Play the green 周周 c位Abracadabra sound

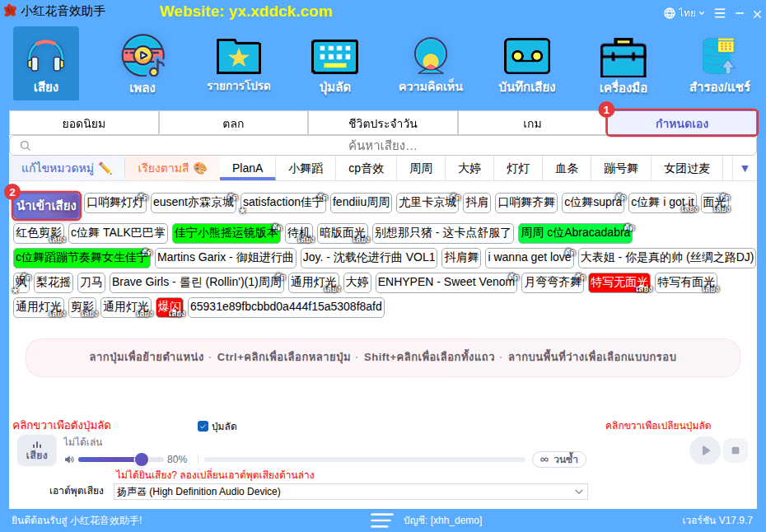575,233
